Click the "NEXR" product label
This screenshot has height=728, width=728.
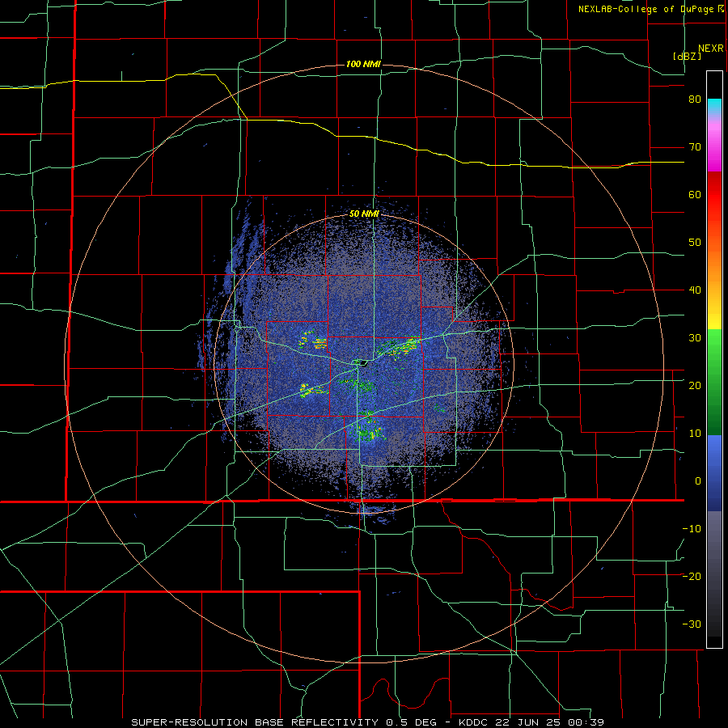[x=710, y=49]
